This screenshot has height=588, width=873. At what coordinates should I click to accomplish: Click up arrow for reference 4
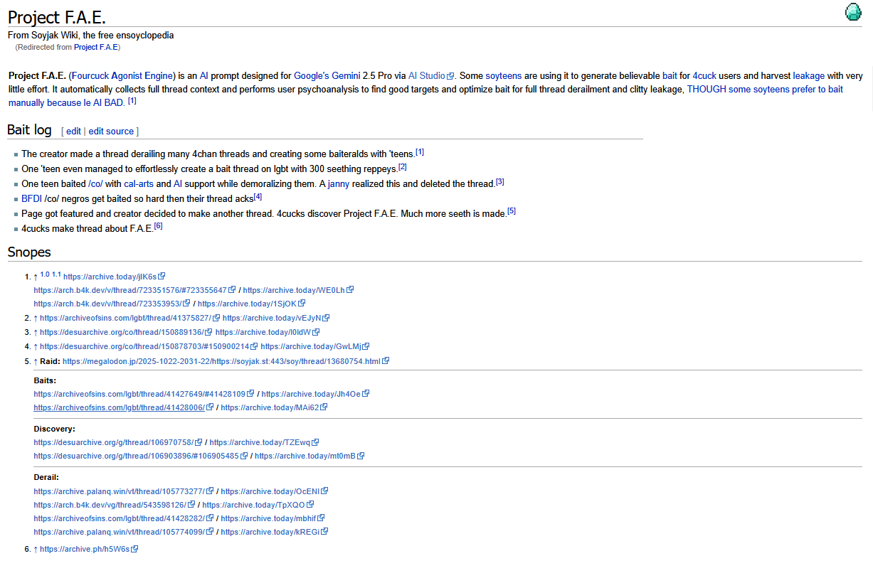(36, 346)
